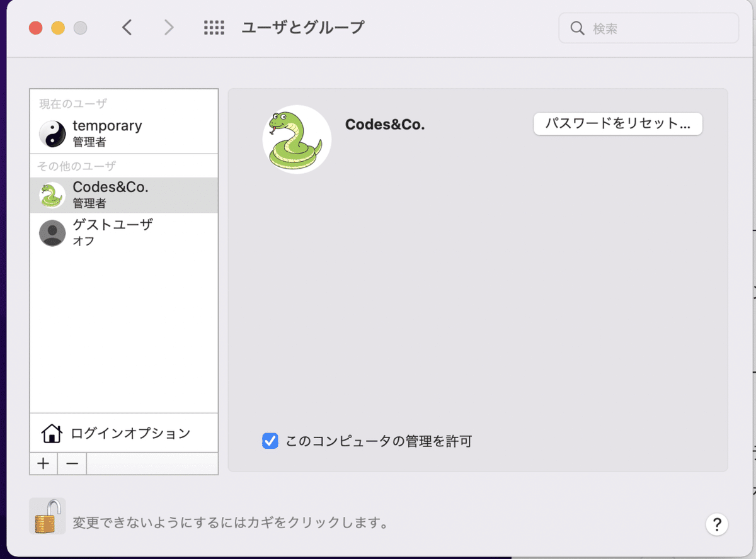
Task: Click the minus button to remove user
Action: (x=71, y=463)
